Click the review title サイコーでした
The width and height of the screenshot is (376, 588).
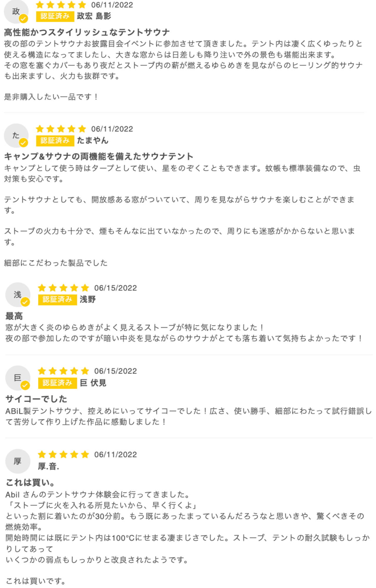[x=36, y=399]
